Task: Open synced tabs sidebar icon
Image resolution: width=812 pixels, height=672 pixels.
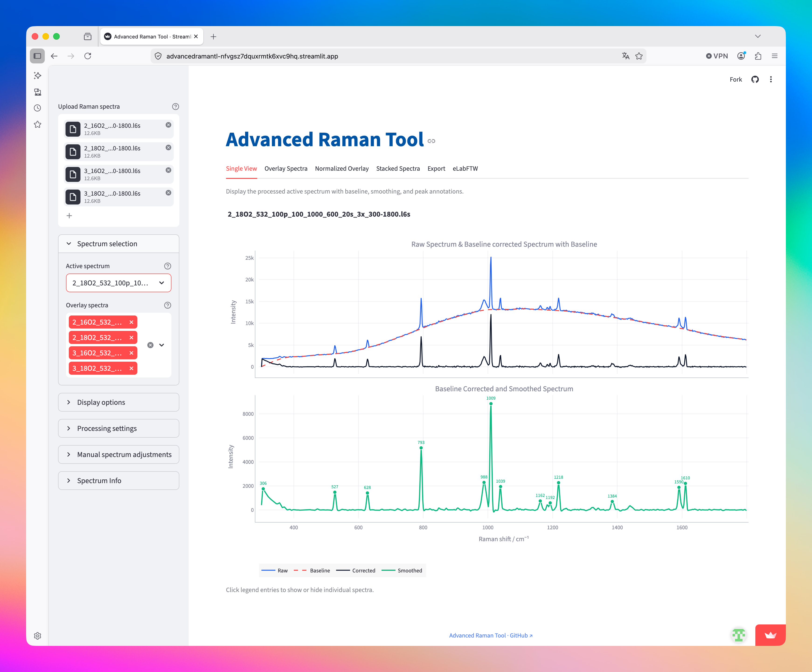Action: pyautogui.click(x=38, y=92)
